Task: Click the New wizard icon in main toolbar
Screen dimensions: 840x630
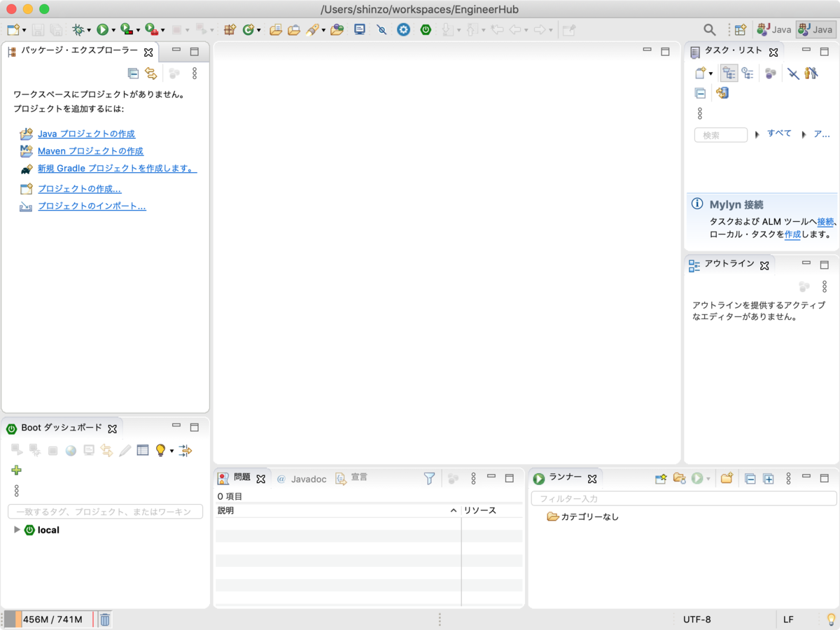Action: [x=13, y=30]
